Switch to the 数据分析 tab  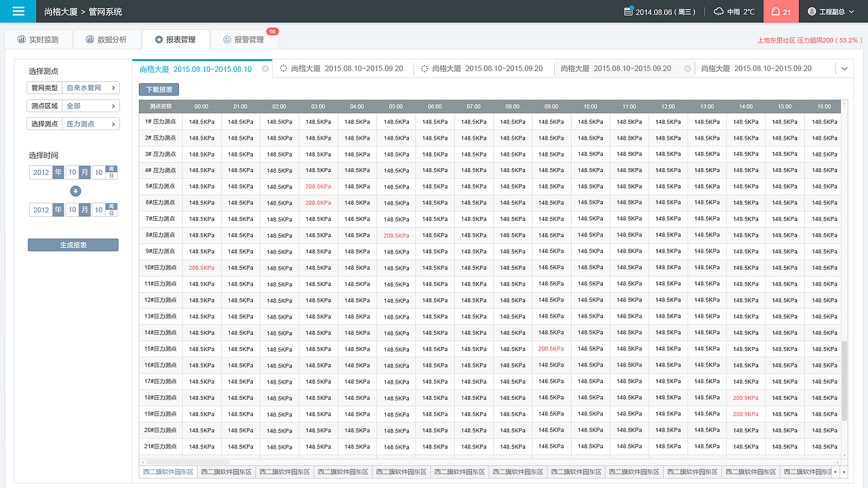(x=106, y=40)
